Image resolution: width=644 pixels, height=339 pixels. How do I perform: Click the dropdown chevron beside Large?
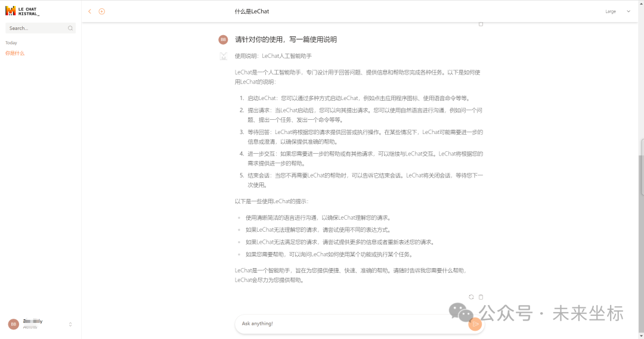(628, 11)
